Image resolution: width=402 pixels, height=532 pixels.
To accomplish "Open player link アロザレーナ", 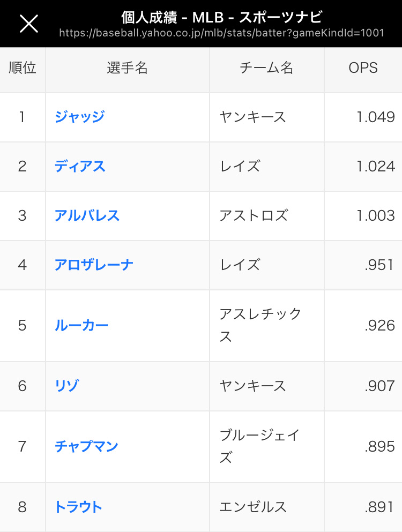I will point(94,265).
